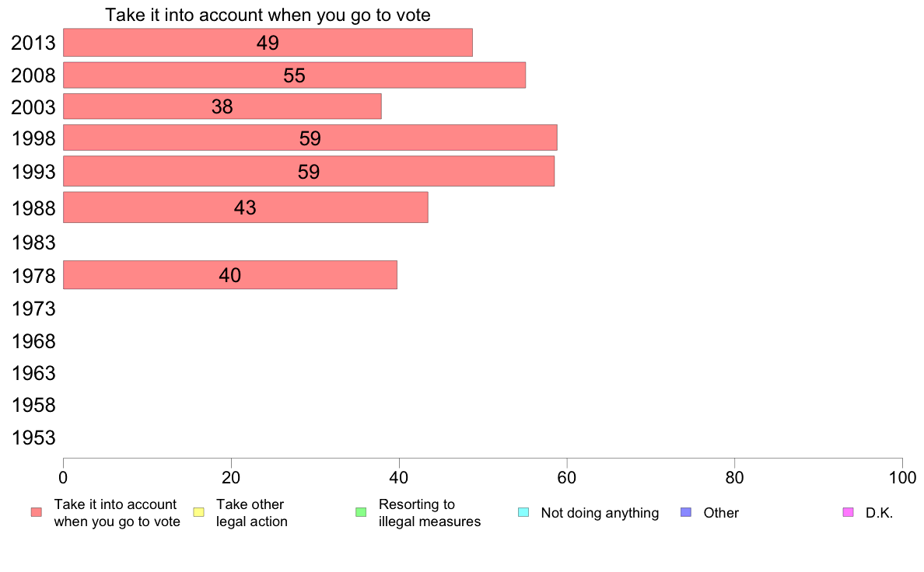
Task: Click the cyan 'Not doing anything' swatch
Action: coord(523,512)
